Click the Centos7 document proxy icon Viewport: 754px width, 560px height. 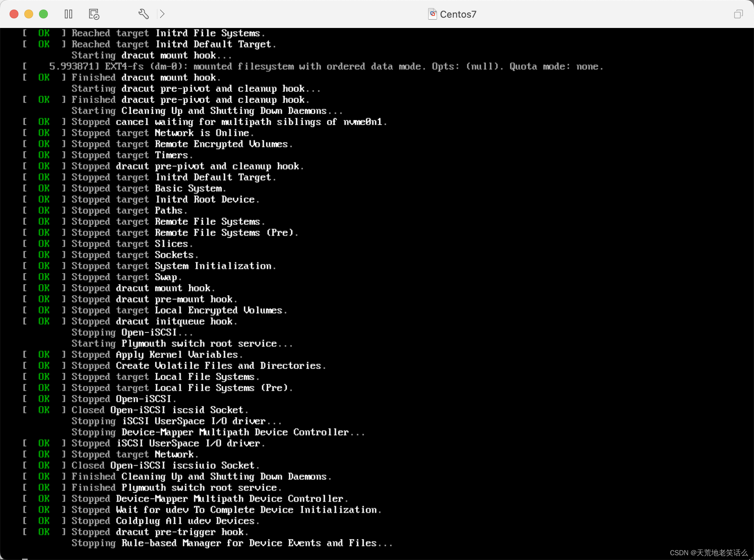tap(432, 14)
